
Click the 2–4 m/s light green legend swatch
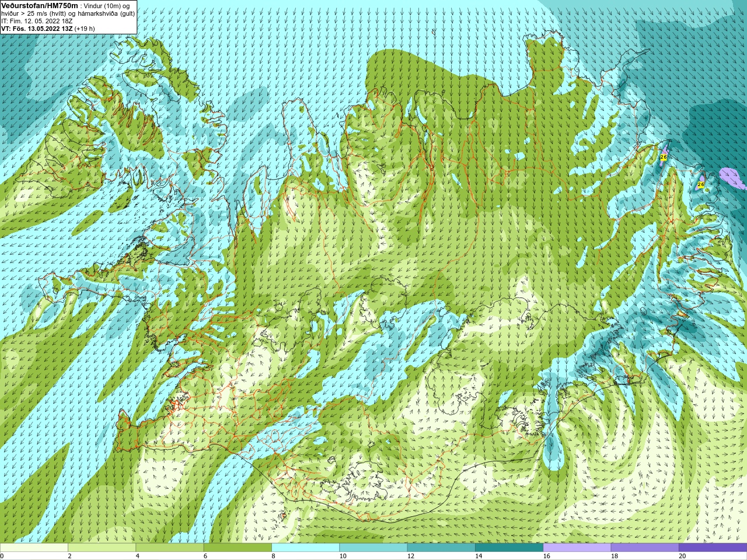pos(102,548)
